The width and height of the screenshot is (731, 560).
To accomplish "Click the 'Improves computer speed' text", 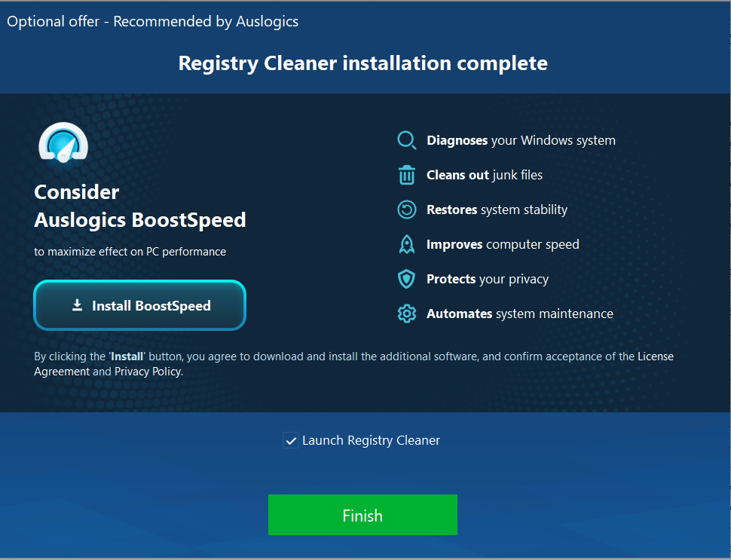I will pos(503,244).
